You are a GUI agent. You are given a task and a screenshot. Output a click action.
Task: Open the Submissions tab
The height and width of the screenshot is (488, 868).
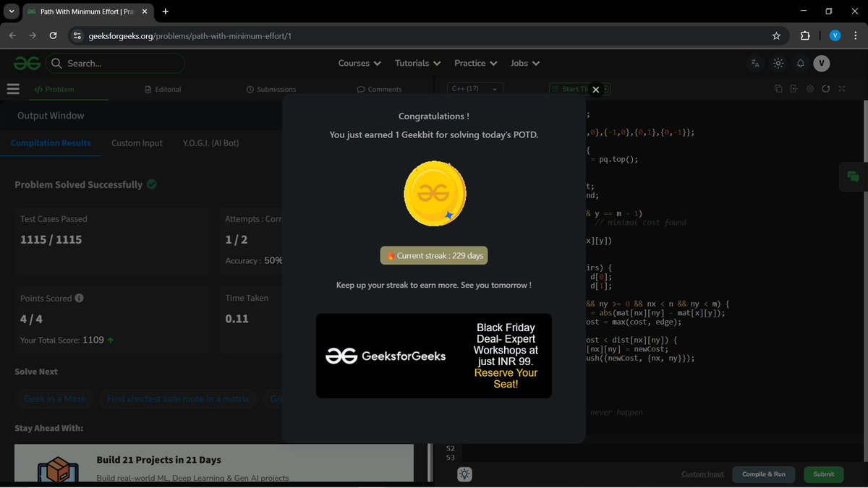tap(271, 88)
